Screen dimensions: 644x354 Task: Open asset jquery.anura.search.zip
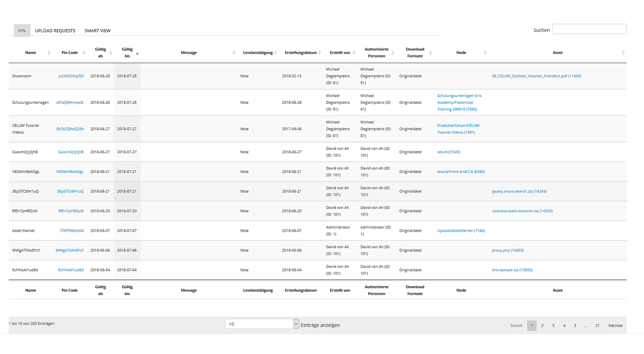519,191
